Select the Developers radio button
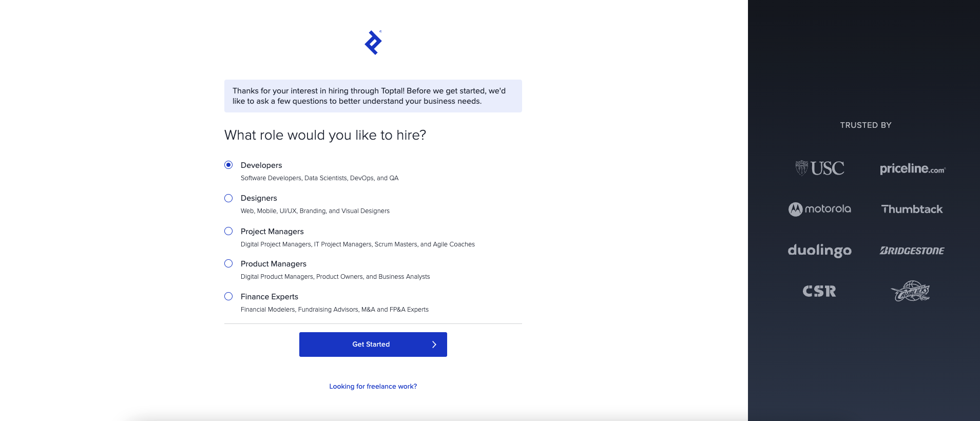The width and height of the screenshot is (980, 421). pyautogui.click(x=228, y=165)
